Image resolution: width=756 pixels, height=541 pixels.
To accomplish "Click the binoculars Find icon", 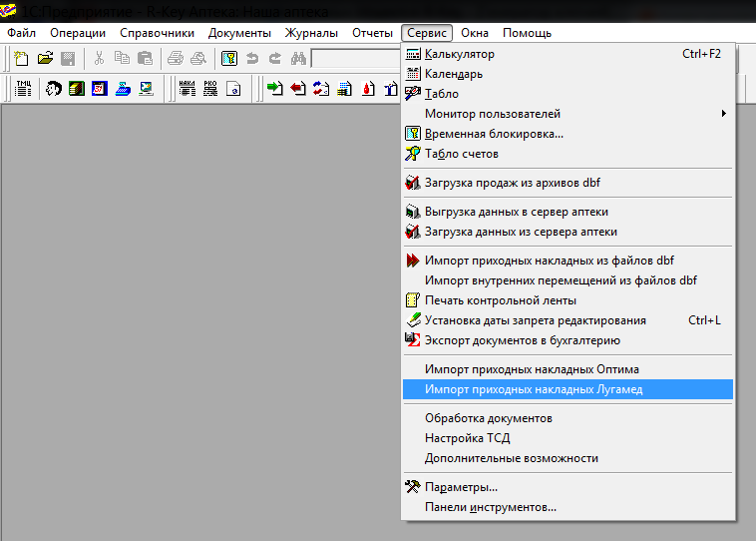I will [x=297, y=59].
